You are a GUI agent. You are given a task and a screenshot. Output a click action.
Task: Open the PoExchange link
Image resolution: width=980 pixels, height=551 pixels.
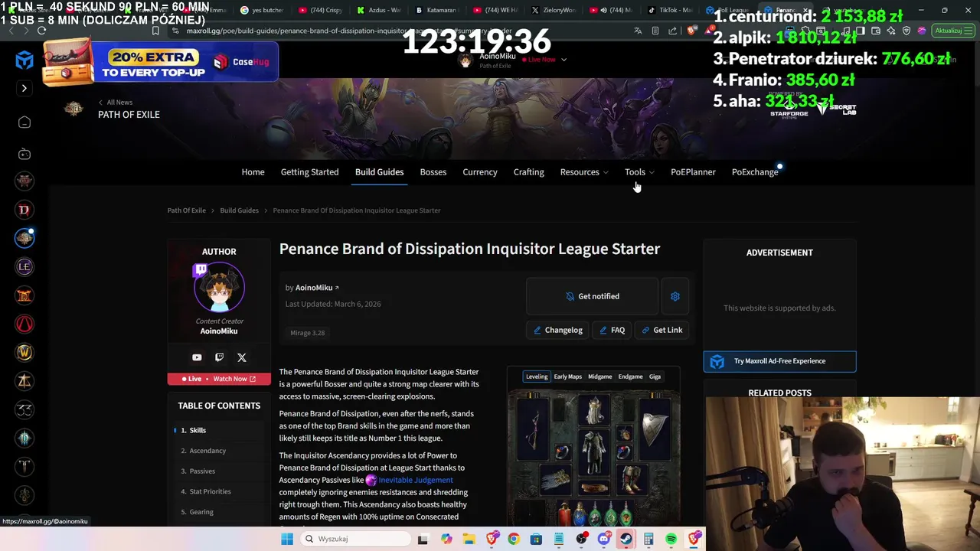pos(755,172)
